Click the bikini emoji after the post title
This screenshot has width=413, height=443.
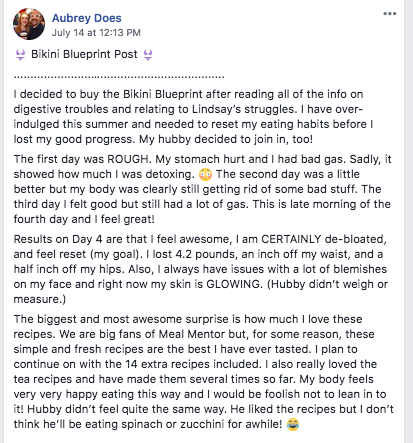pyautogui.click(x=148, y=55)
